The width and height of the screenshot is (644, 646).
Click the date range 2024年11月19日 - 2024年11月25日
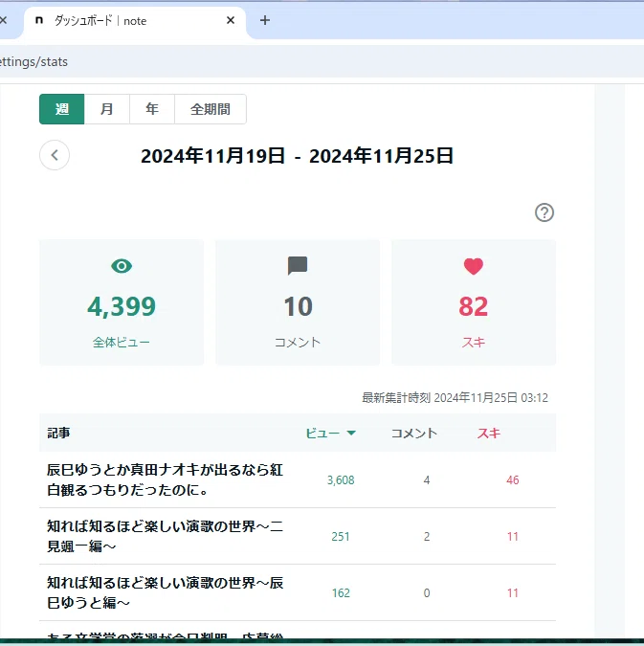[297, 156]
